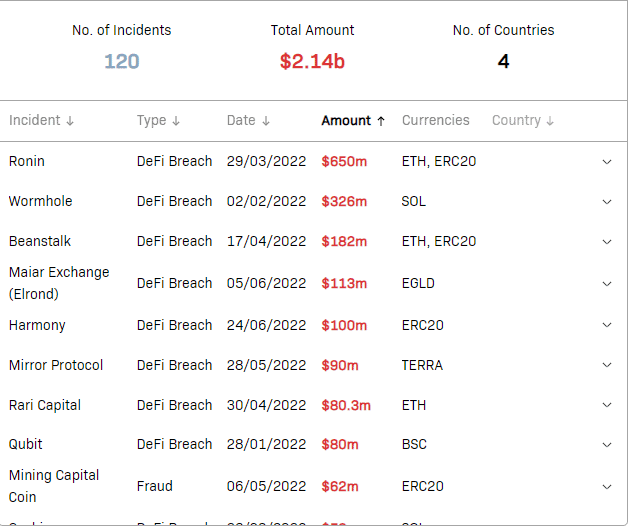This screenshot has height=526, width=628.
Task: Expand the Qubit incident chevron
Action: tap(607, 444)
